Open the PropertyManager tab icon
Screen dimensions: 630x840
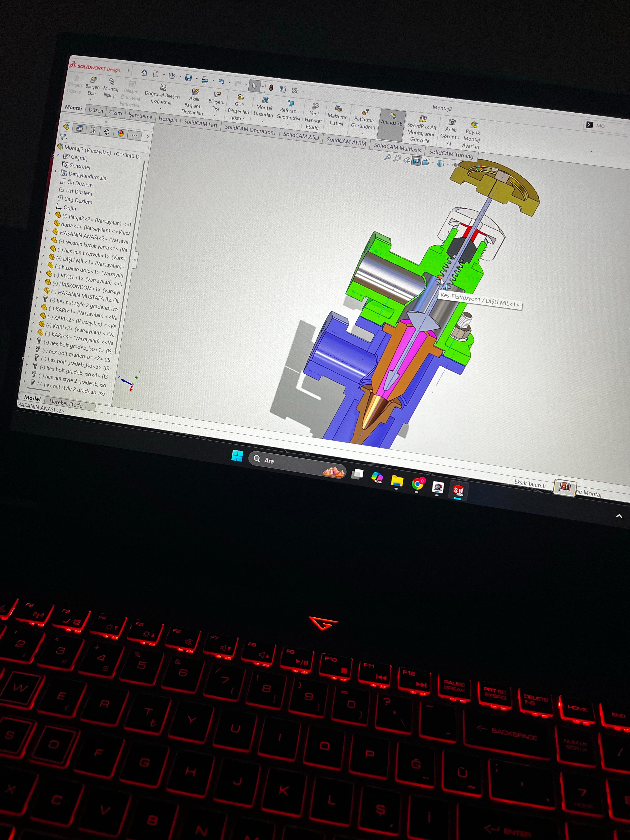pos(80,128)
